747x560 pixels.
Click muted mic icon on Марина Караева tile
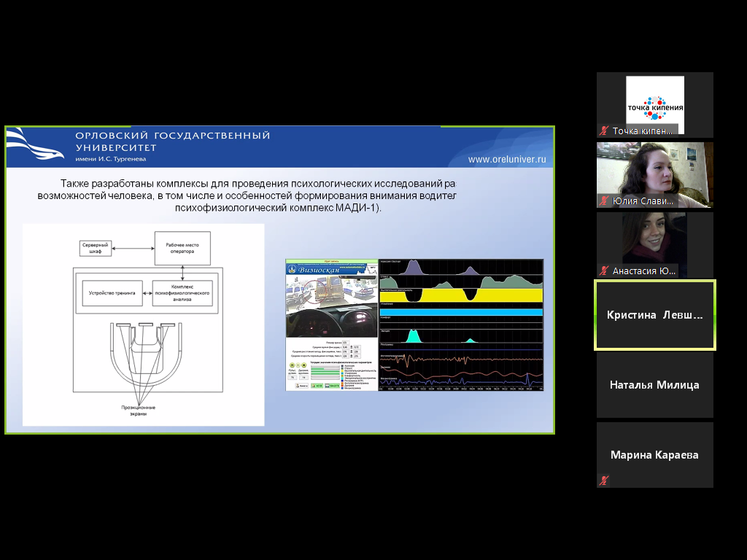pos(603,481)
